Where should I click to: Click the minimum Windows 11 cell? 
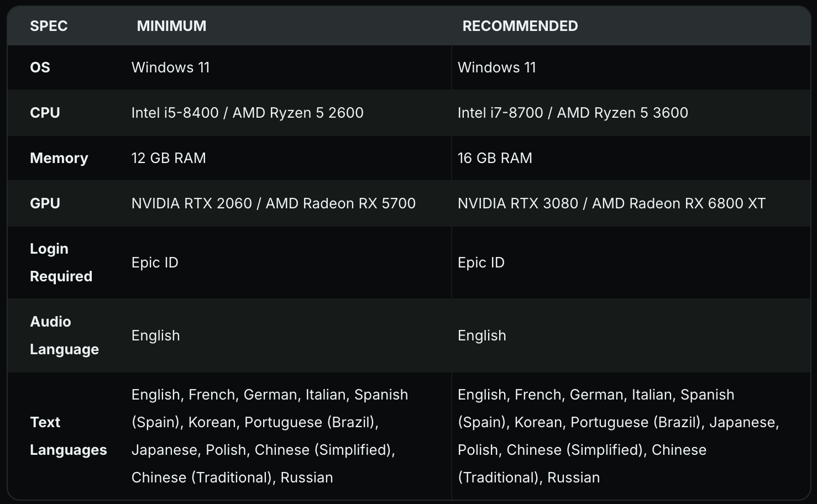pyautogui.click(x=170, y=67)
